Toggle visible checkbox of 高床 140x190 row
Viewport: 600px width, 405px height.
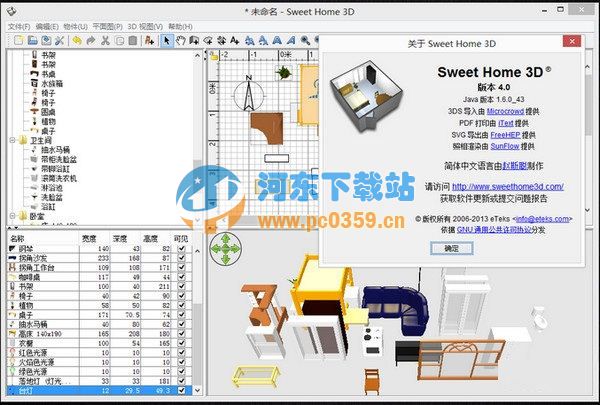(182, 333)
